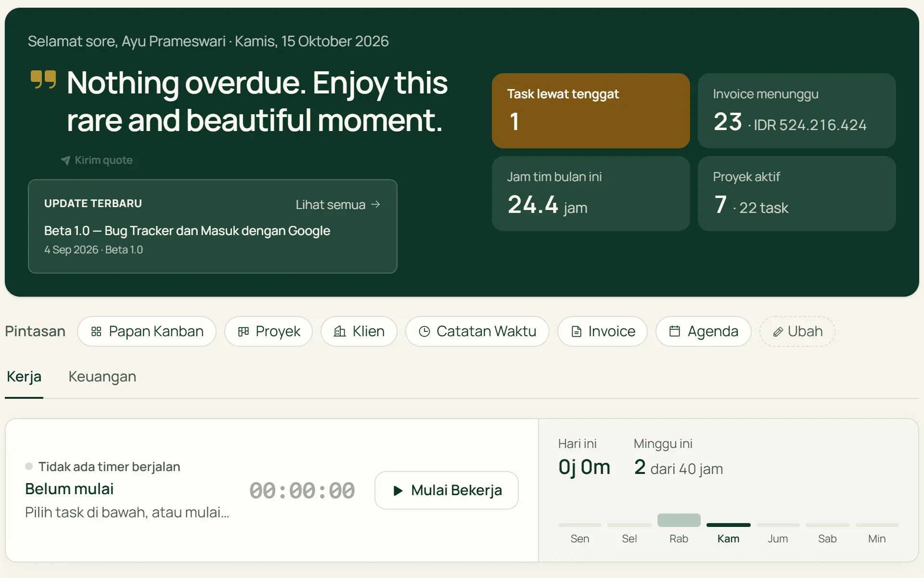This screenshot has width=924, height=578.
Task: Open the Invoice menunggu card
Action: (796, 111)
